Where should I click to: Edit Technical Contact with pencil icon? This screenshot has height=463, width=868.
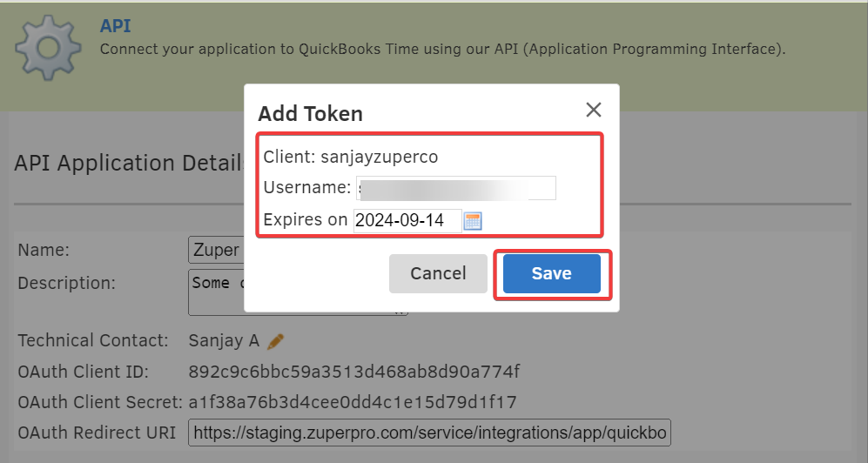275,341
